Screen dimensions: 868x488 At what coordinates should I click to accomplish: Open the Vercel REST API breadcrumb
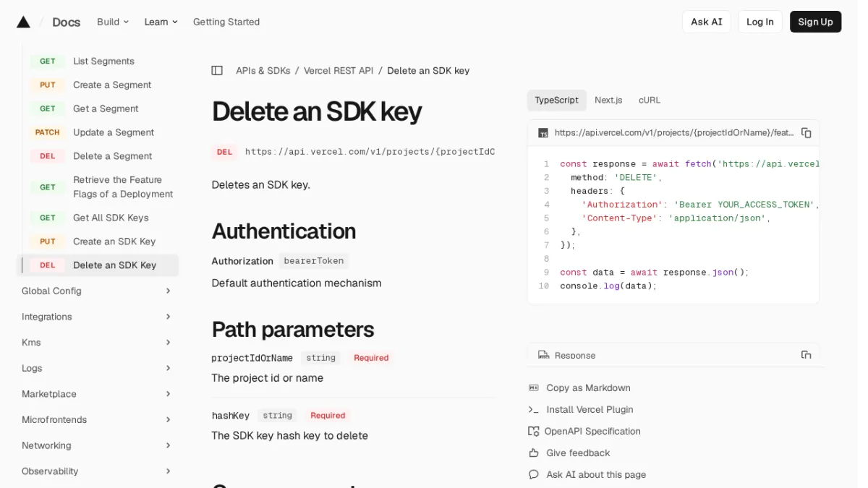[x=339, y=71]
